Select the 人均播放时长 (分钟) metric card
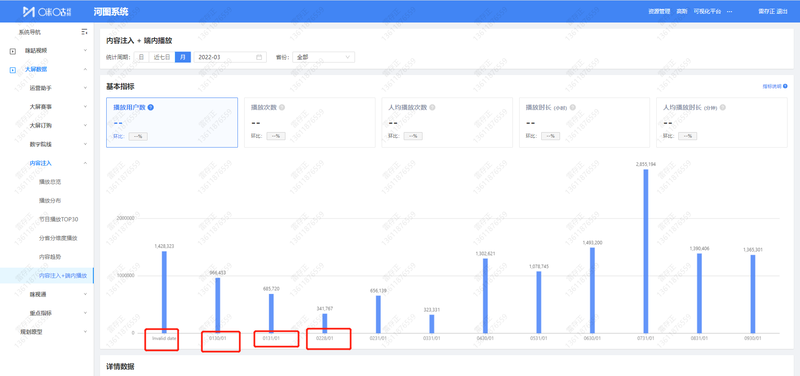Screen dimensions: 800x376 [722, 122]
